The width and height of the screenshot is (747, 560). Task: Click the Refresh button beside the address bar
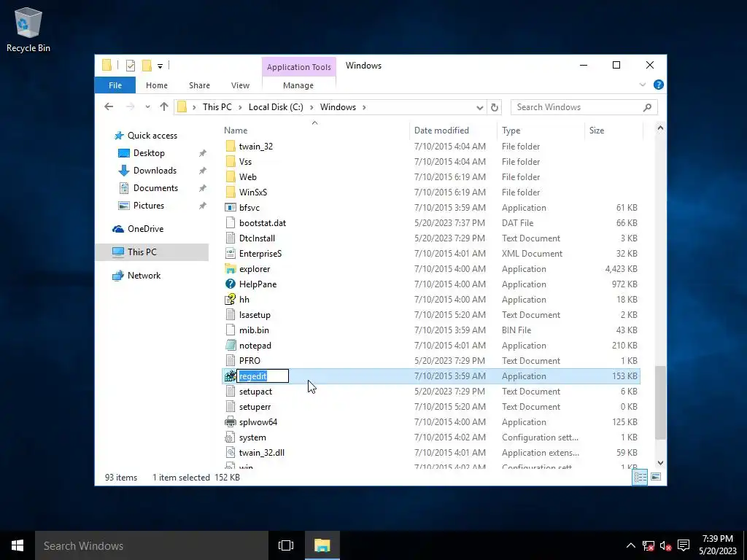(x=495, y=107)
